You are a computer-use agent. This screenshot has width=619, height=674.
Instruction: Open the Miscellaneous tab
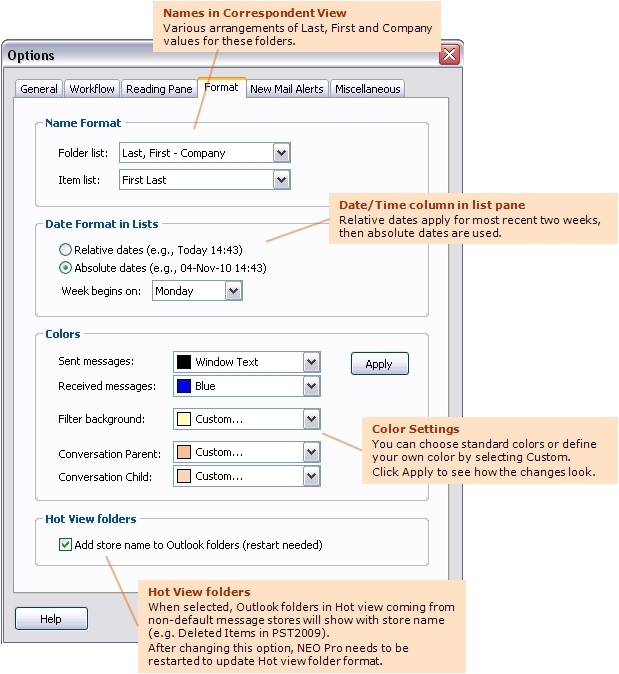[368, 89]
